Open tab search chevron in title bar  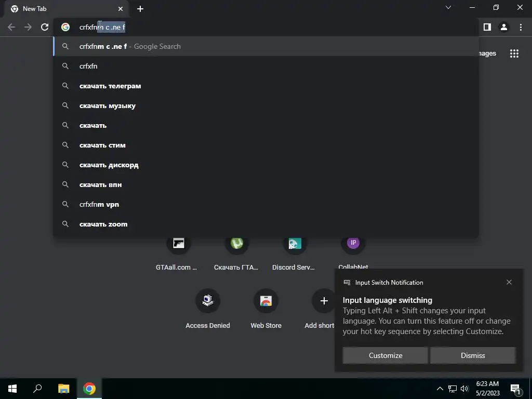448,7
